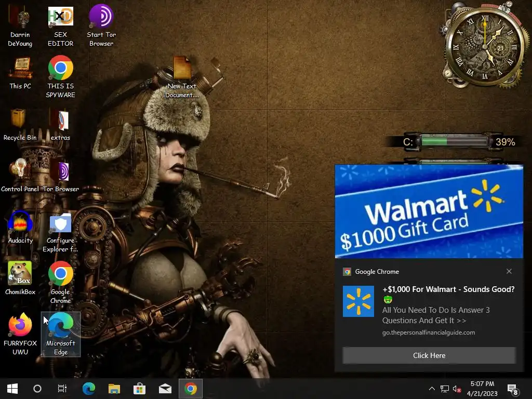This screenshot has height=399, width=532.
Task: Select the Google Chrome desktop shortcut
Action: [60, 283]
